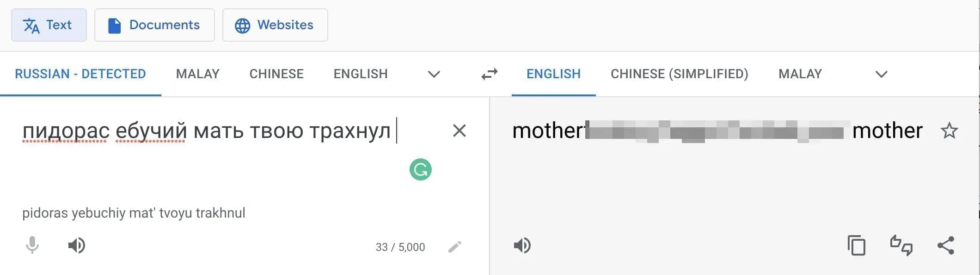The width and height of the screenshot is (980, 275).
Task: Copy the translation to clipboard
Action: [x=856, y=245]
